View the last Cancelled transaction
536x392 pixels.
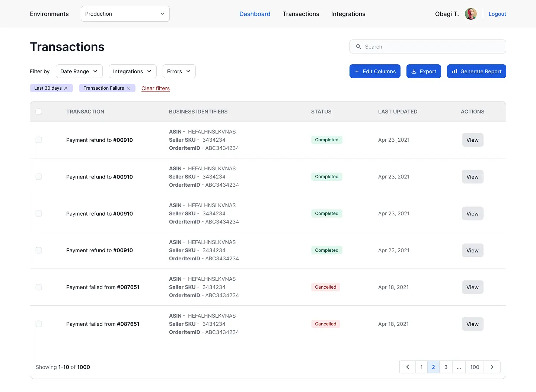[472, 324]
